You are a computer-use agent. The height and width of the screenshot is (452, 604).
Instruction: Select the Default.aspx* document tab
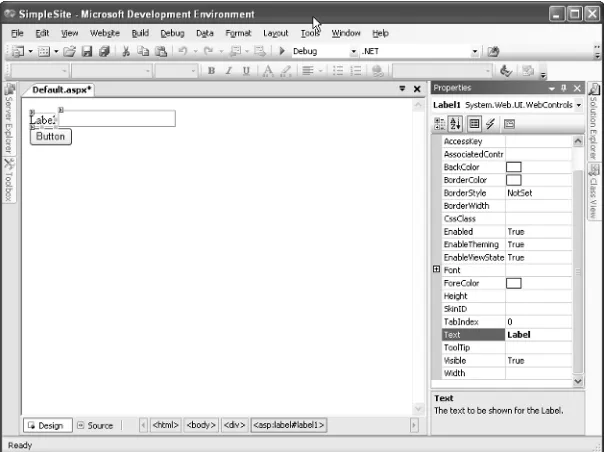coord(61,90)
